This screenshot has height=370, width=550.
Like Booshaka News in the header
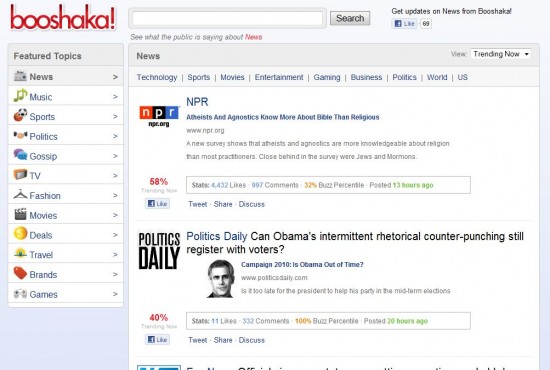pyautogui.click(x=404, y=23)
